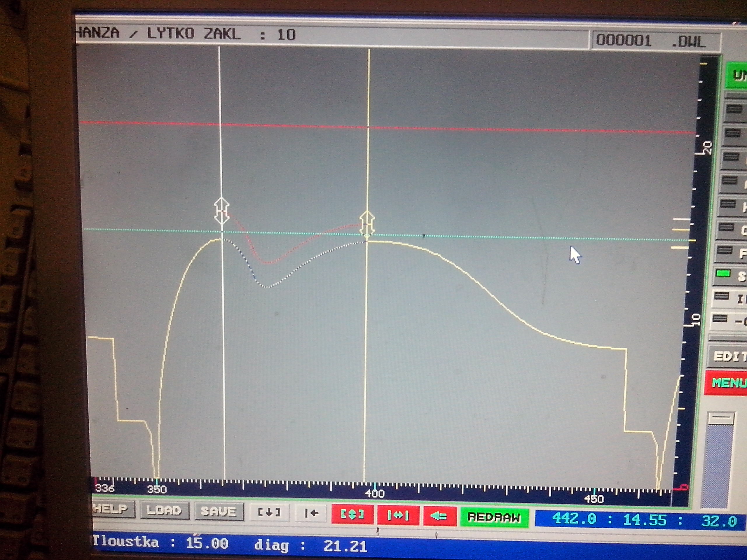The height and width of the screenshot is (560, 747).
Task: Toggle the H indicator button
Action: 733,206
